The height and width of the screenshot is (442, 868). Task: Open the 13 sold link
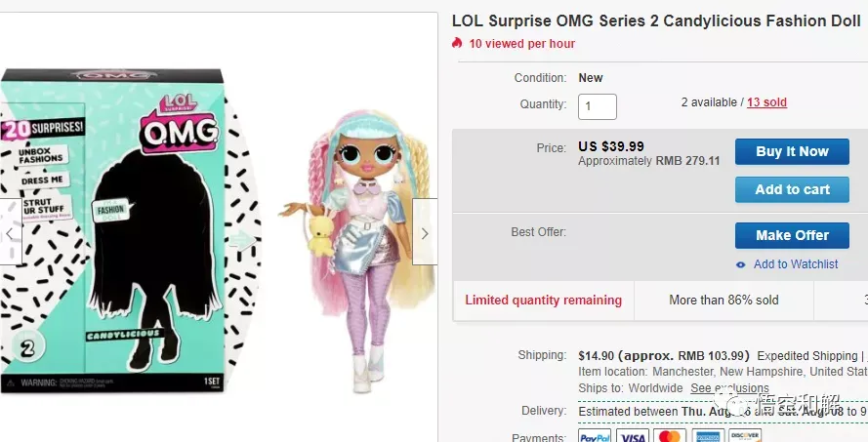pos(766,102)
